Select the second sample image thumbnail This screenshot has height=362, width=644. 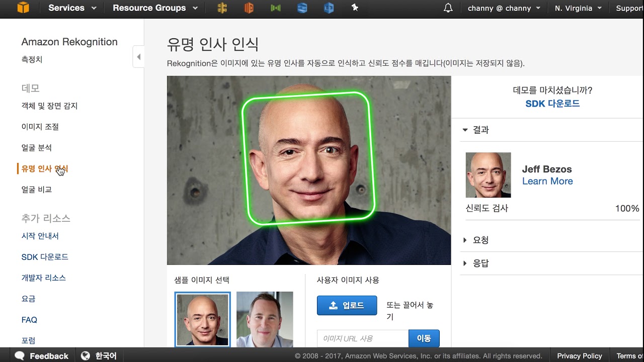coord(265,319)
